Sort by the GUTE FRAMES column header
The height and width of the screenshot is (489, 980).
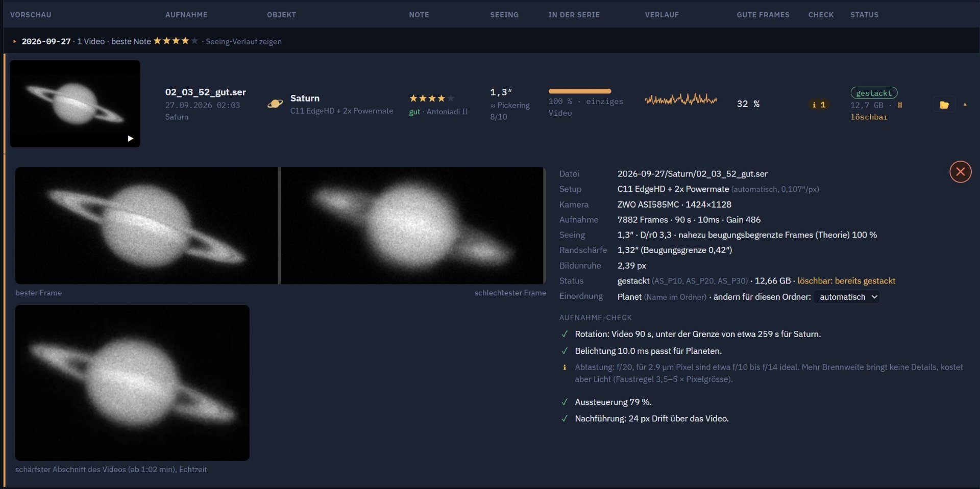[763, 15]
